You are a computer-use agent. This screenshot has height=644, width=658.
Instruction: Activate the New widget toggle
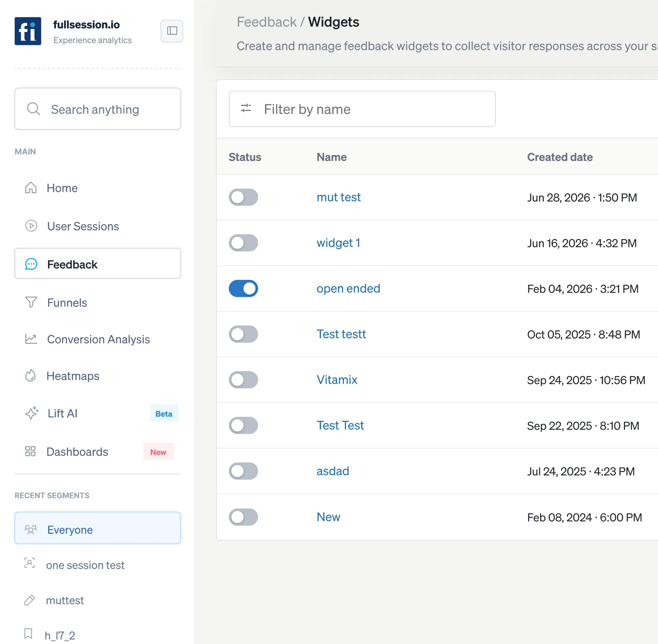point(243,517)
